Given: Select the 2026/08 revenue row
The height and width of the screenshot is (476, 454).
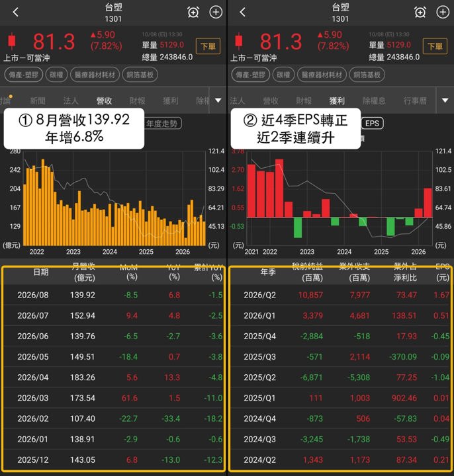Looking at the screenshot, I should coord(114,295).
